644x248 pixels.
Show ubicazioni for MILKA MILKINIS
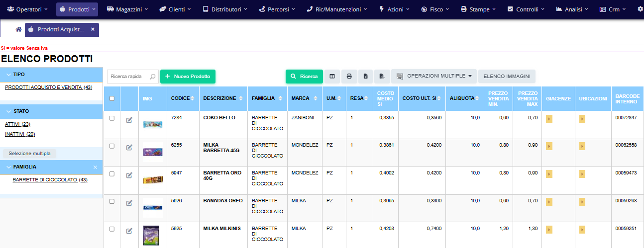point(582,230)
